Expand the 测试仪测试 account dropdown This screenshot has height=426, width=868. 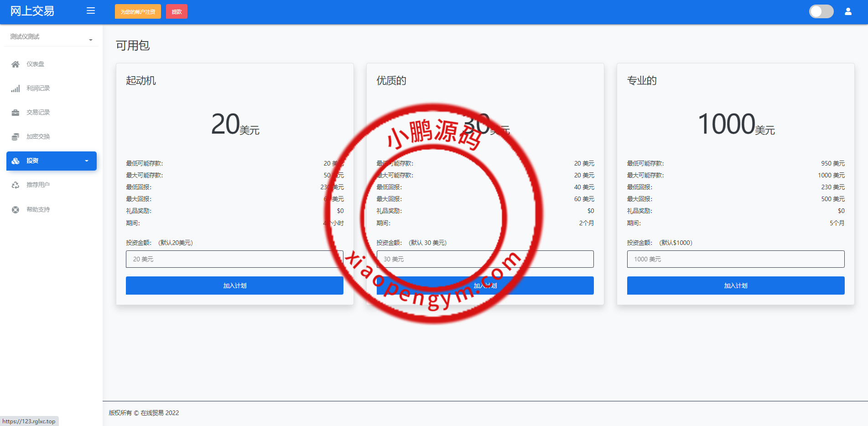pyautogui.click(x=51, y=37)
